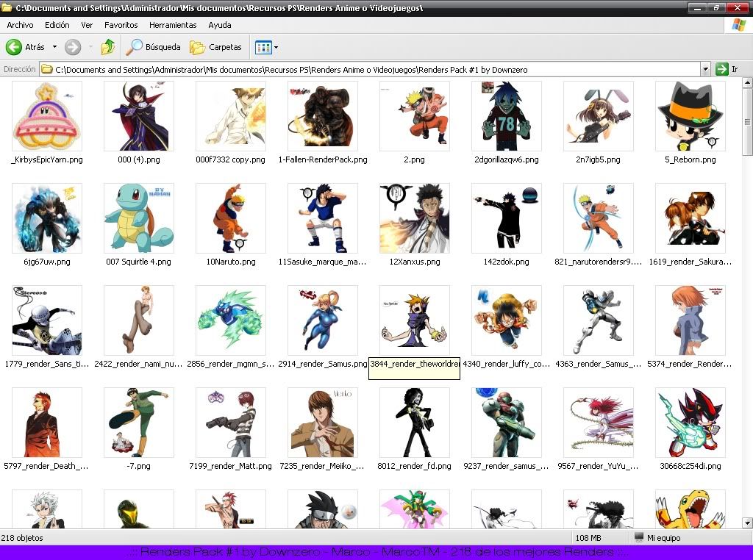Open the Ver menu

click(x=87, y=25)
